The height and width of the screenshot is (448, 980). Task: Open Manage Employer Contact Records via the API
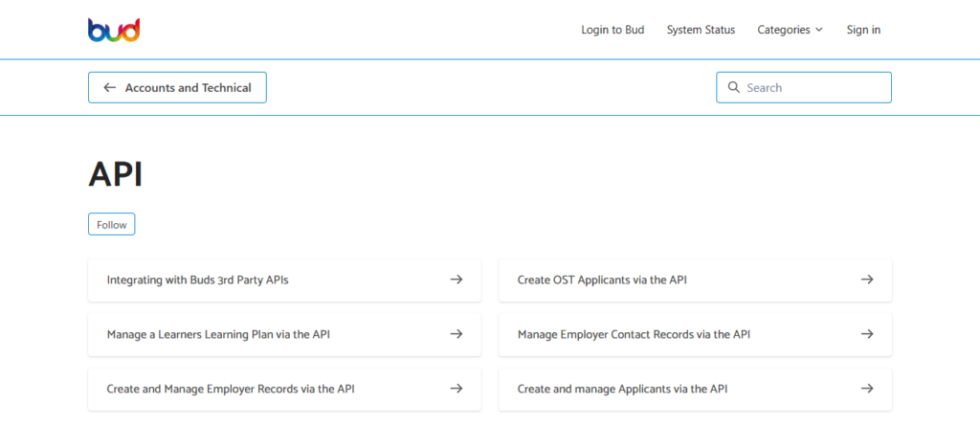pyautogui.click(x=695, y=334)
